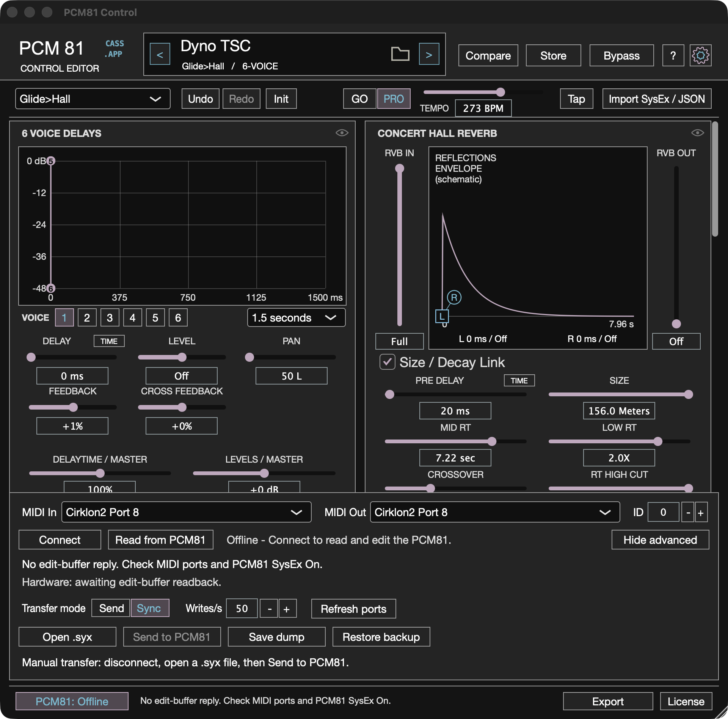
Task: Click Read from PCM81 button
Action: click(160, 540)
